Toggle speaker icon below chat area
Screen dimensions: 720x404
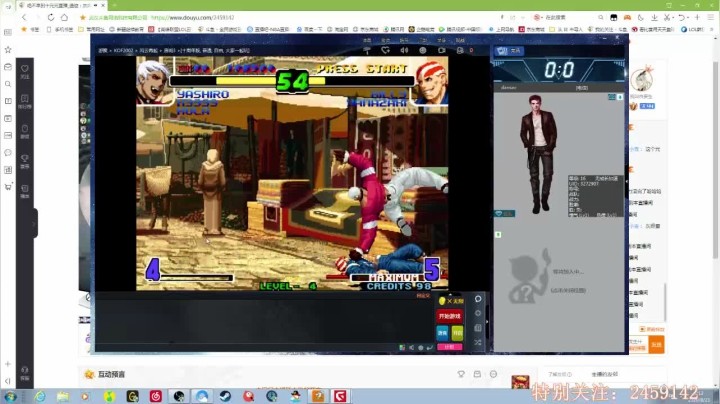click(x=411, y=348)
